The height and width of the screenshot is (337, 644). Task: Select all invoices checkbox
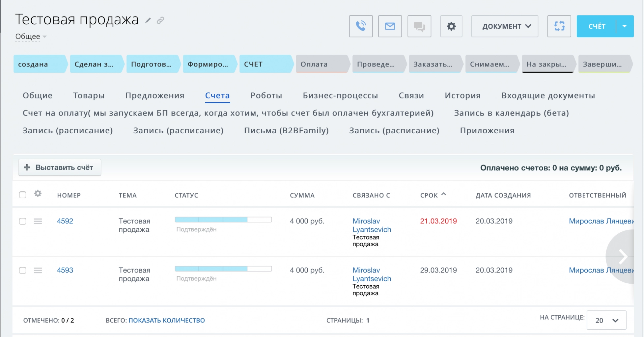[x=22, y=195]
